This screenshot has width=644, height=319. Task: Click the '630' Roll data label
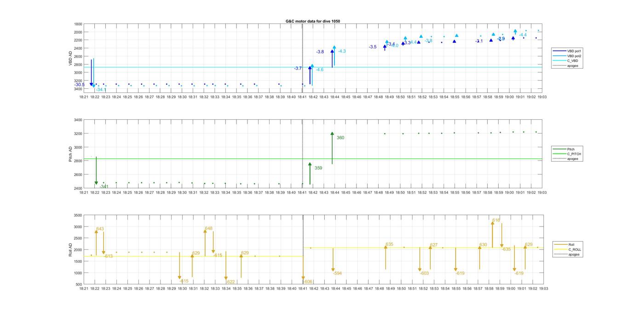[x=483, y=245]
